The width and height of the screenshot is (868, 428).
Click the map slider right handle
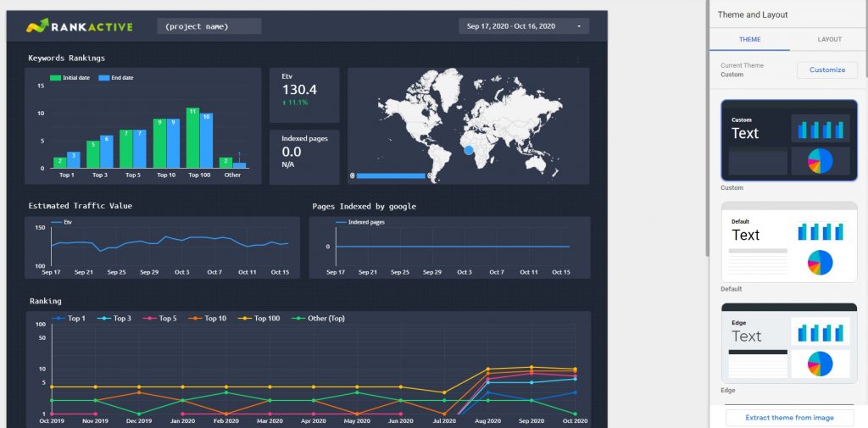pyautogui.click(x=430, y=175)
